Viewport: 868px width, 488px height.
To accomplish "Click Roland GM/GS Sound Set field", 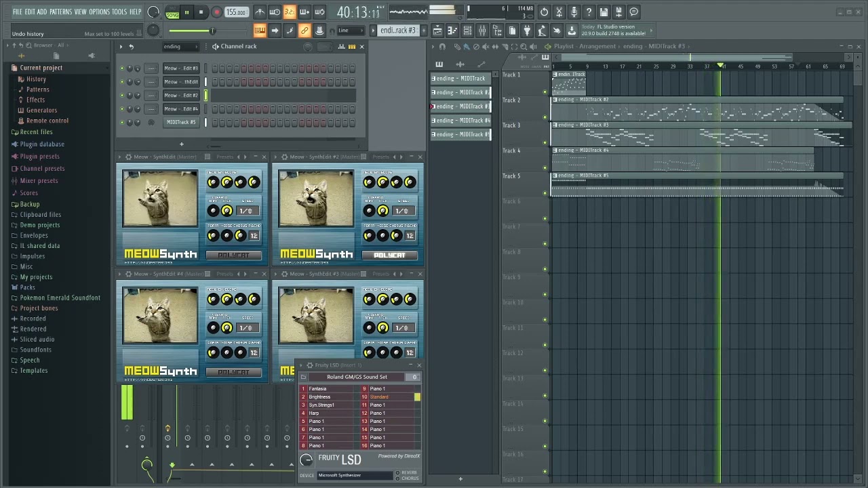I will [x=357, y=377].
